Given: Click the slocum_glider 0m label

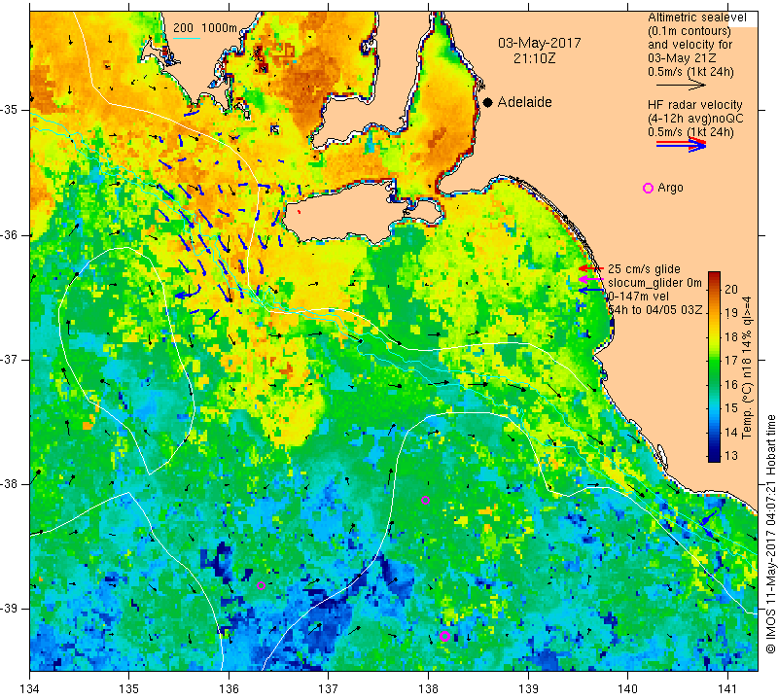Looking at the screenshot, I should pyautogui.click(x=654, y=283).
